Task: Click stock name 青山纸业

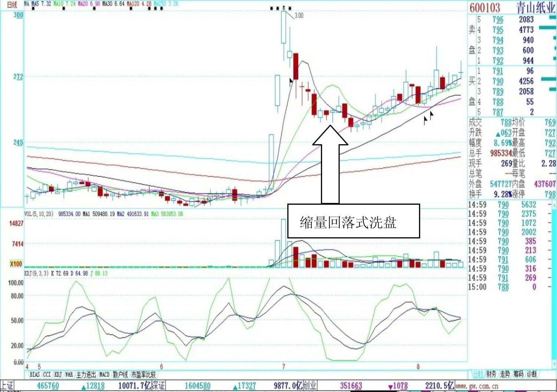Action: (x=535, y=7)
